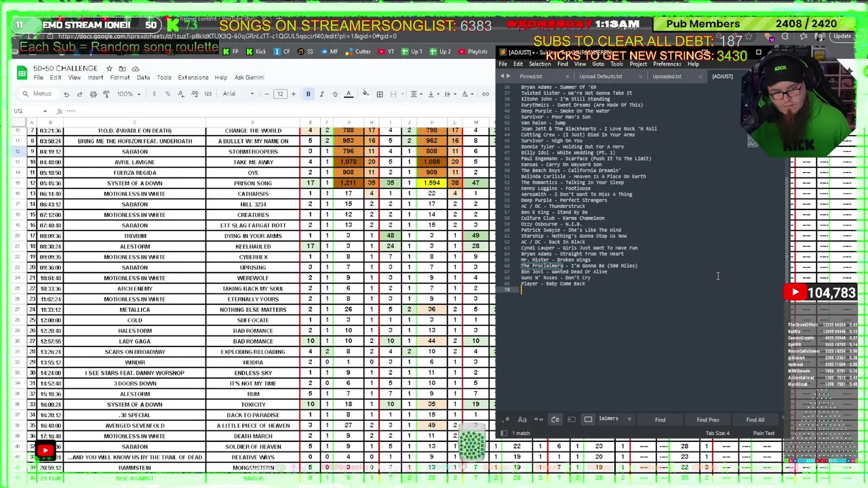Increase font size with plus button

click(x=293, y=94)
